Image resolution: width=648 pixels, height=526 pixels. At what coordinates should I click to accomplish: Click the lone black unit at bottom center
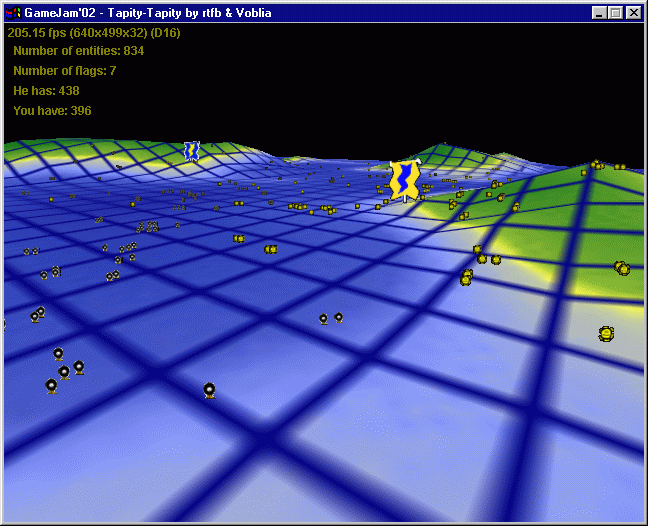pos(209,389)
